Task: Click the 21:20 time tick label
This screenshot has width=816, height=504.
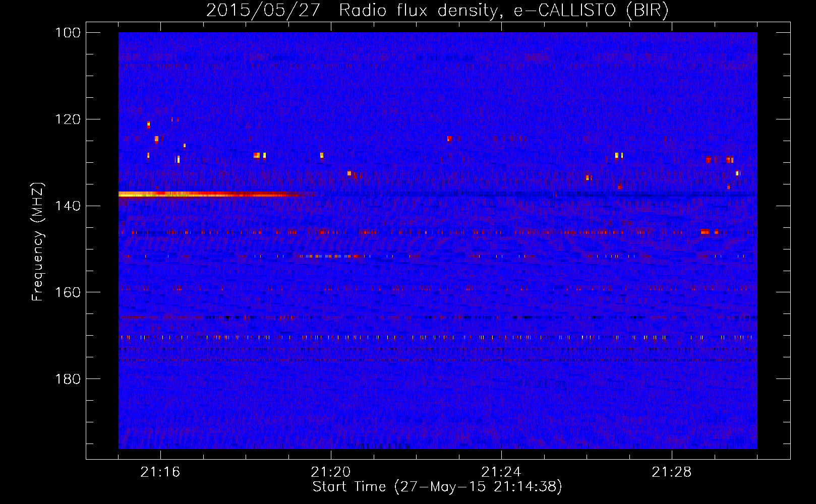Action: (331, 472)
